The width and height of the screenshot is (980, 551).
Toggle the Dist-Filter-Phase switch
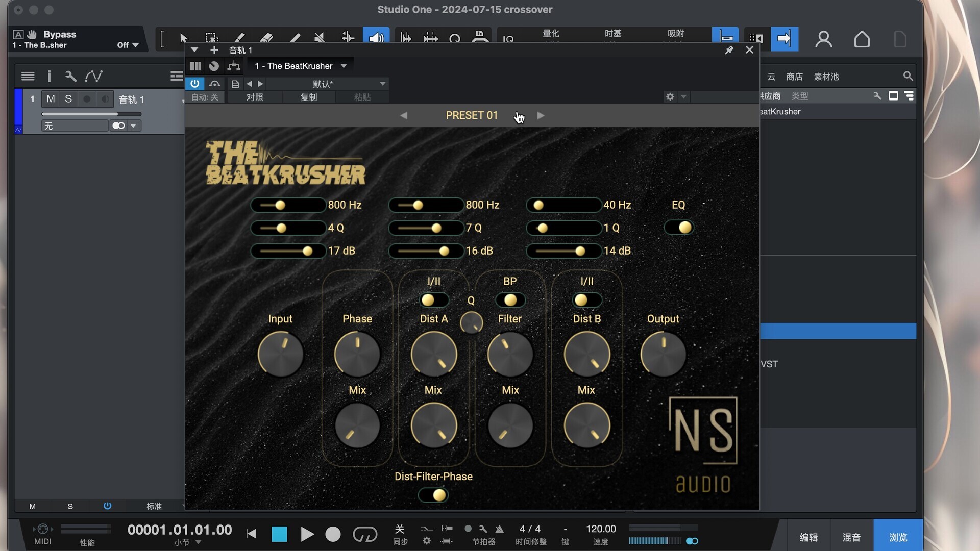433,495
